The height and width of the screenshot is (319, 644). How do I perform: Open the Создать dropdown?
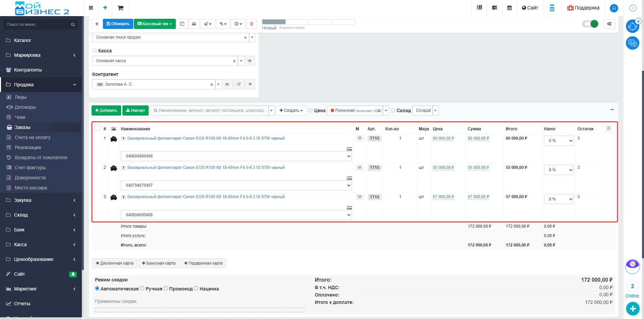(x=291, y=110)
